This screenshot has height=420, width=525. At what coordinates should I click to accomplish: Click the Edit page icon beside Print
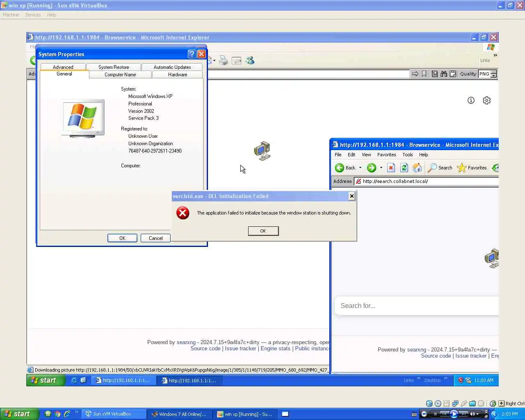[237, 61]
